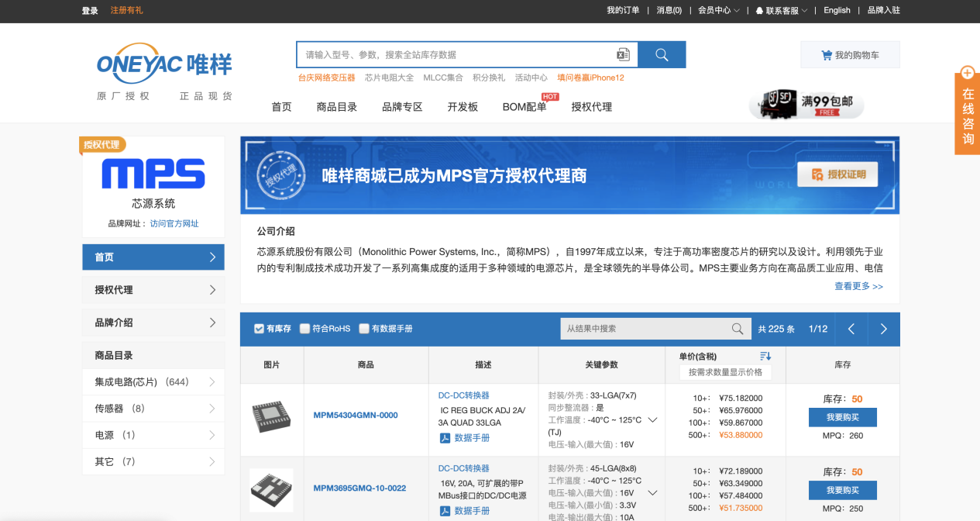Click 我要购买 for MPM54304GMN-0000
Viewport: 980px width, 521px height.
pyautogui.click(x=842, y=417)
